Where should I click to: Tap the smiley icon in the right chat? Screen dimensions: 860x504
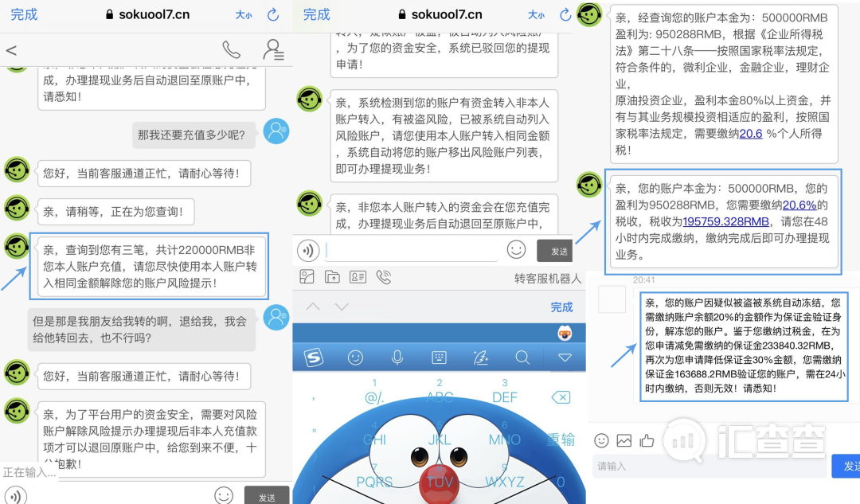point(602,440)
